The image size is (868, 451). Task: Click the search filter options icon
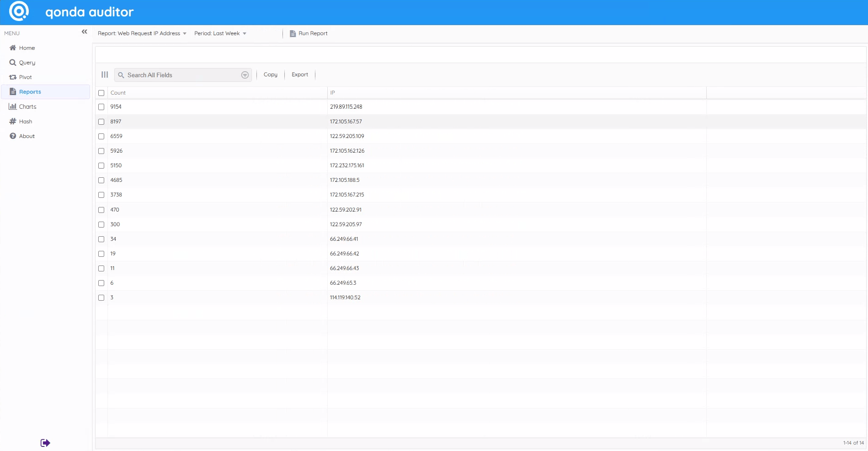click(245, 75)
